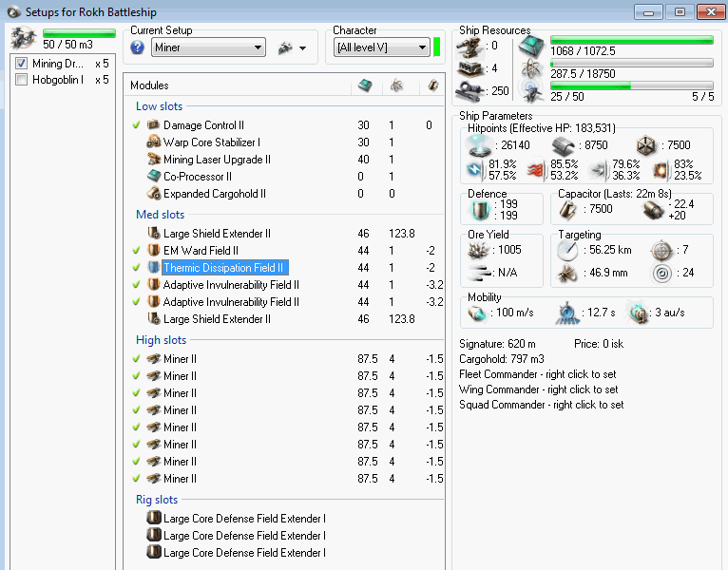Open the ship browser icon next to setup

[x=285, y=47]
